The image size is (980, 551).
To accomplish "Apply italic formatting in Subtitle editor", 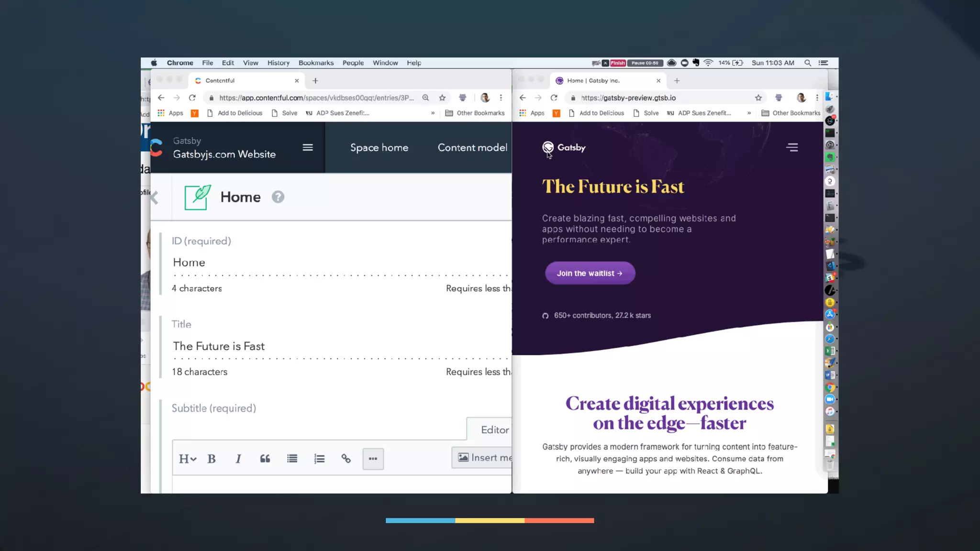I will click(238, 459).
